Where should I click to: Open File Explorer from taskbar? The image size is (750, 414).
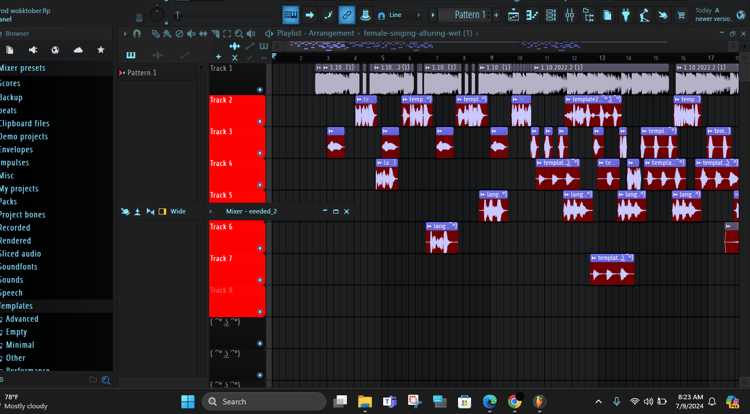tap(364, 402)
